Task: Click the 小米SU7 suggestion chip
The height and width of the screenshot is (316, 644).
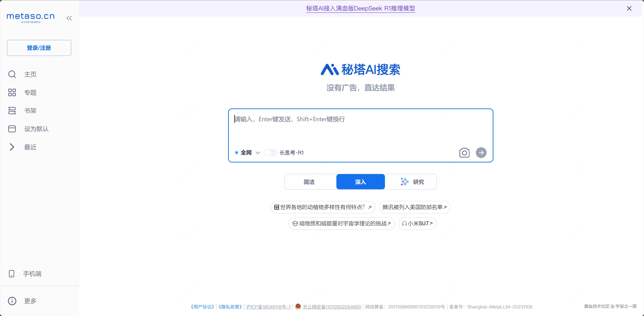Action: [417, 223]
